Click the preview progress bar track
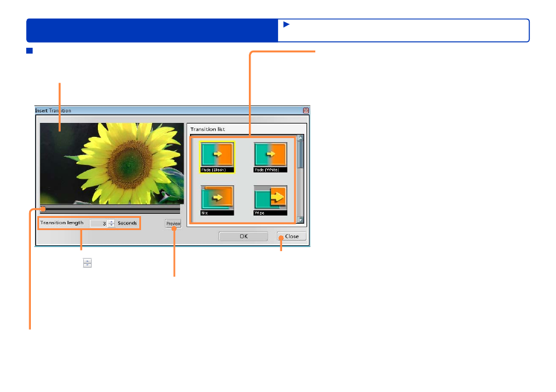 pos(110,209)
